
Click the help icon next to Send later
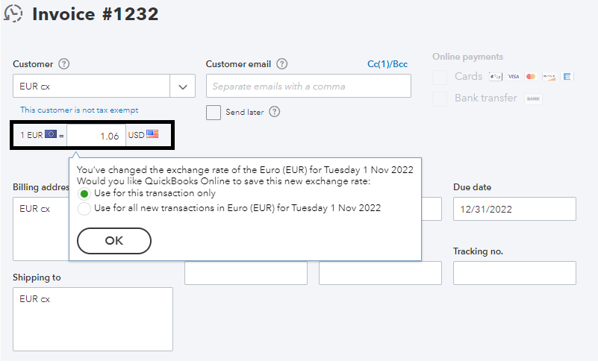coord(275,112)
